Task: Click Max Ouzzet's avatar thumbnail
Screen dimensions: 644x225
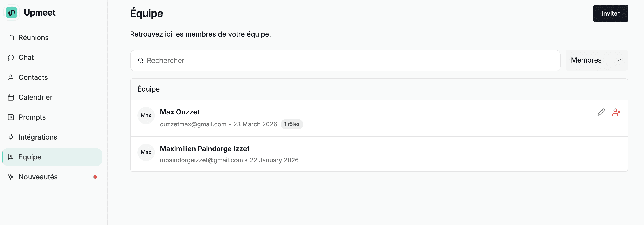Action: pyautogui.click(x=146, y=115)
